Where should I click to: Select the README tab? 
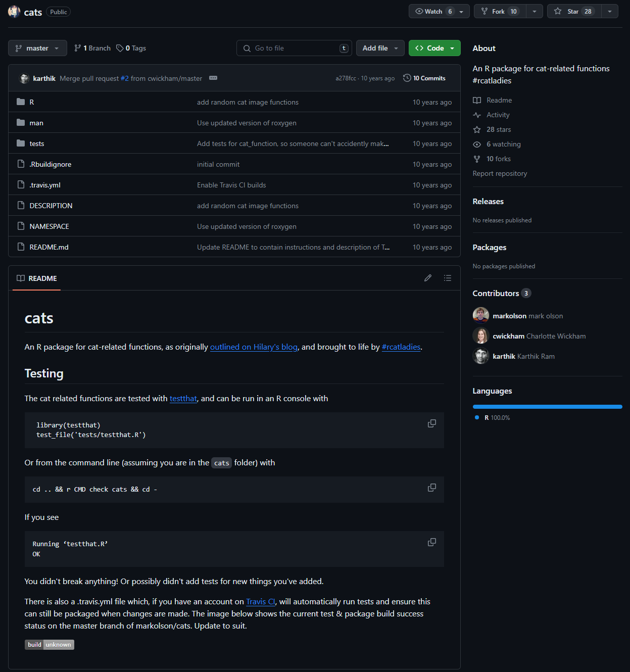tap(37, 278)
